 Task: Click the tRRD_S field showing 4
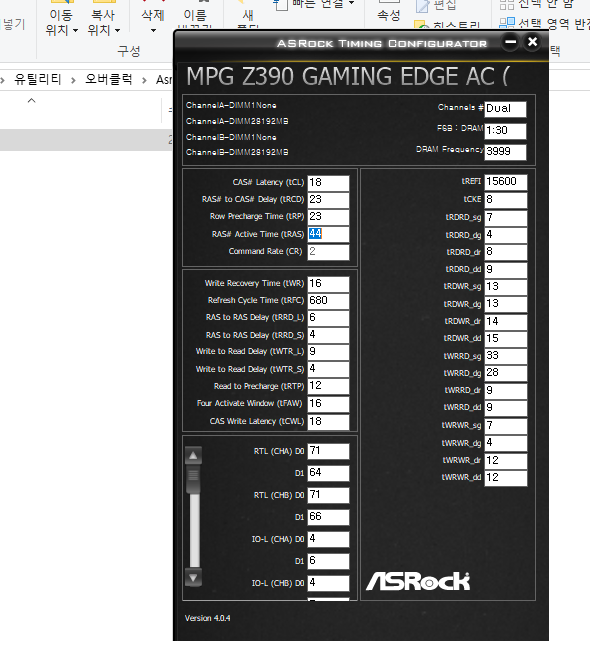click(328, 335)
